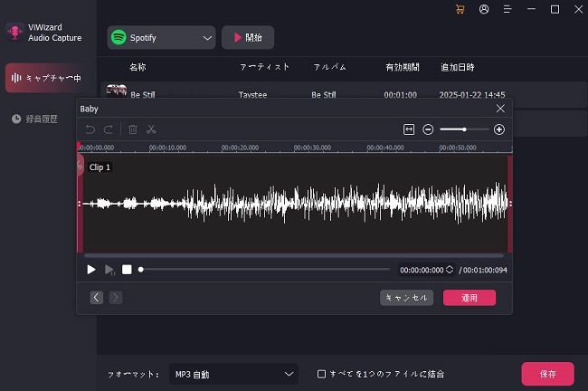Open the user account icon

click(484, 9)
